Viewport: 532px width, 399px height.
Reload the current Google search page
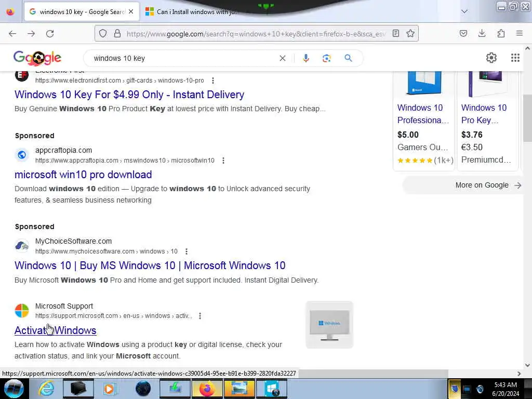50,34
